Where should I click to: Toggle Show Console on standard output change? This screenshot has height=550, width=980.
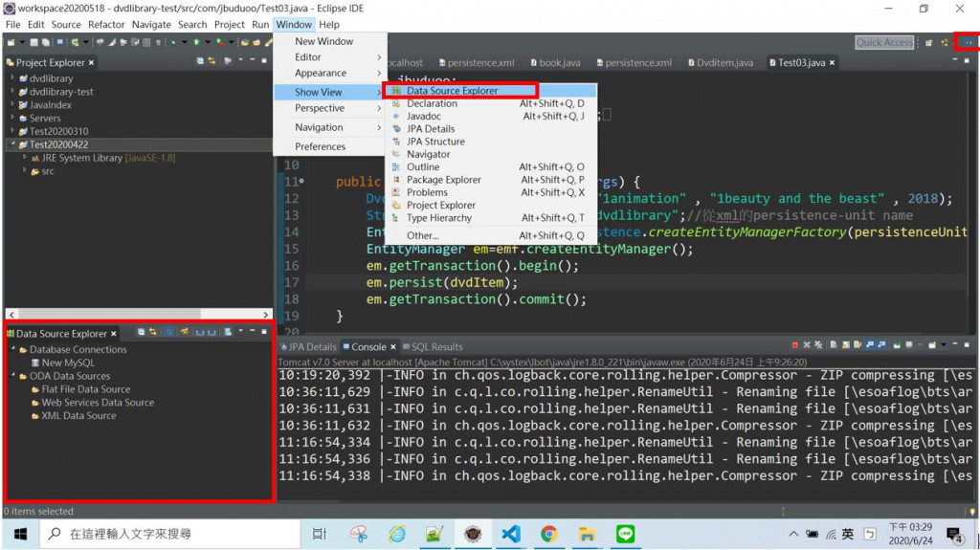point(870,345)
